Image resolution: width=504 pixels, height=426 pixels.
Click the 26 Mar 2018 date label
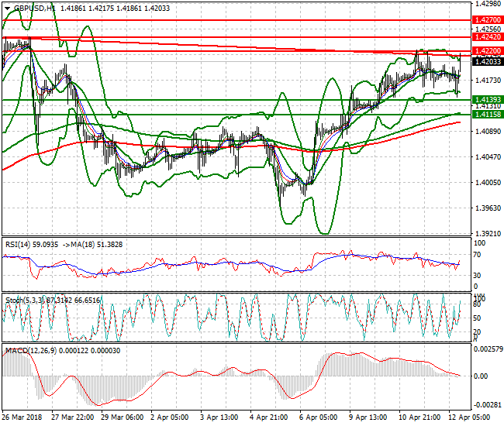22,417
